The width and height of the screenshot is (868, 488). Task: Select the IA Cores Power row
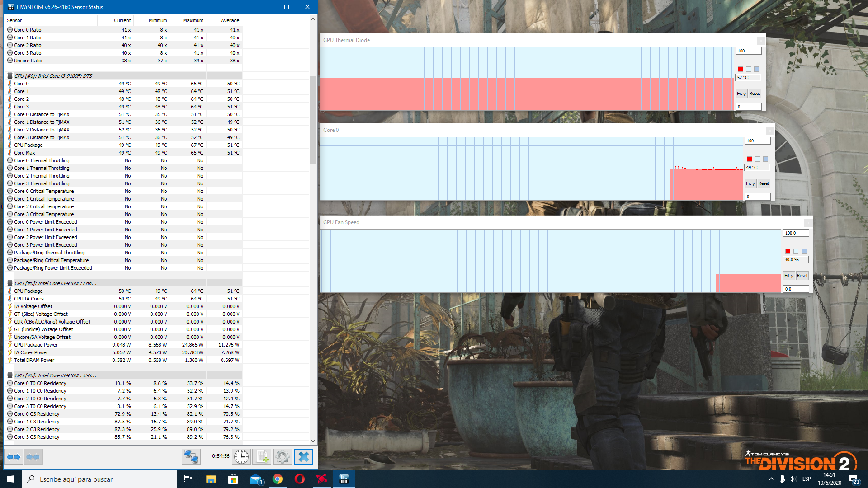(x=123, y=352)
